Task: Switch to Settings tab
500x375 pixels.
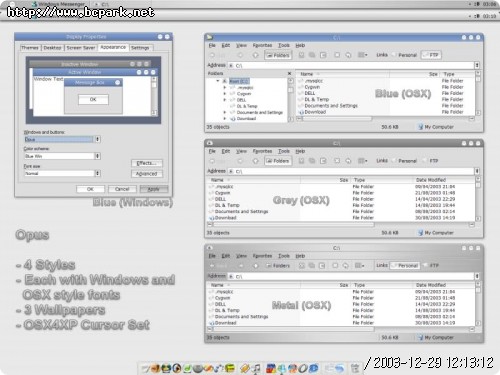Action: click(x=140, y=48)
